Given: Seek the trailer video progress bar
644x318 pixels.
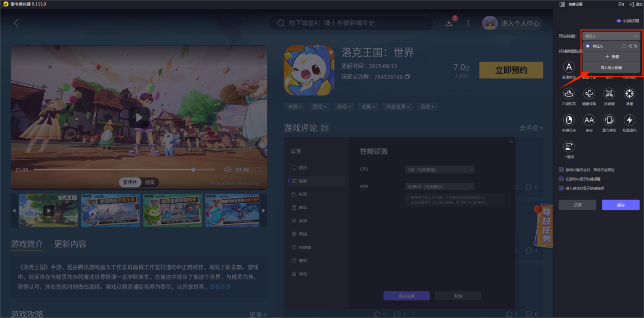Looking at the screenshot, I should pyautogui.click(x=124, y=170).
